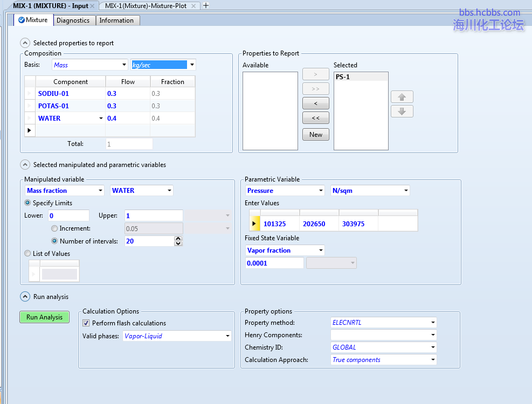Open the Information tab
Screen dimensions: 532x404
116,20
